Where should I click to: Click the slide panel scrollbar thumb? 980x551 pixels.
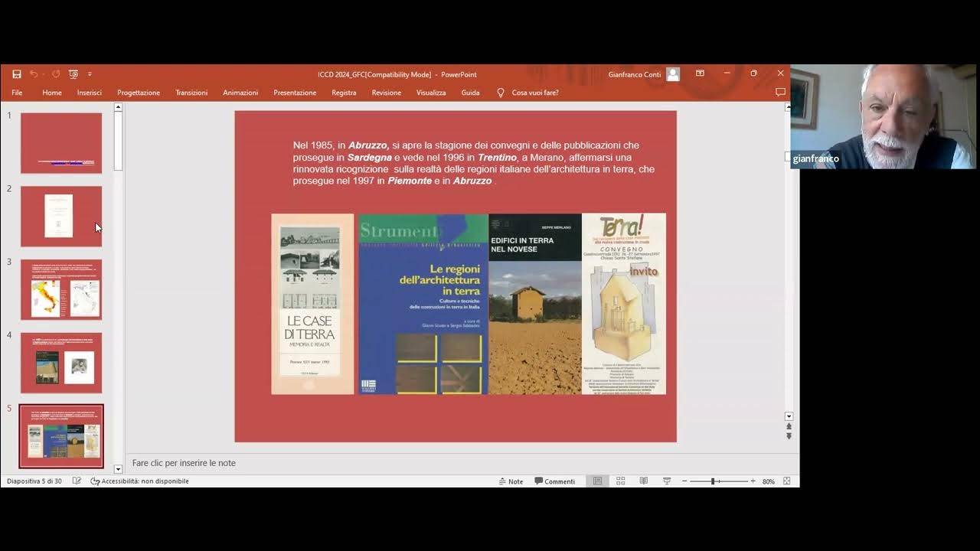click(x=118, y=142)
